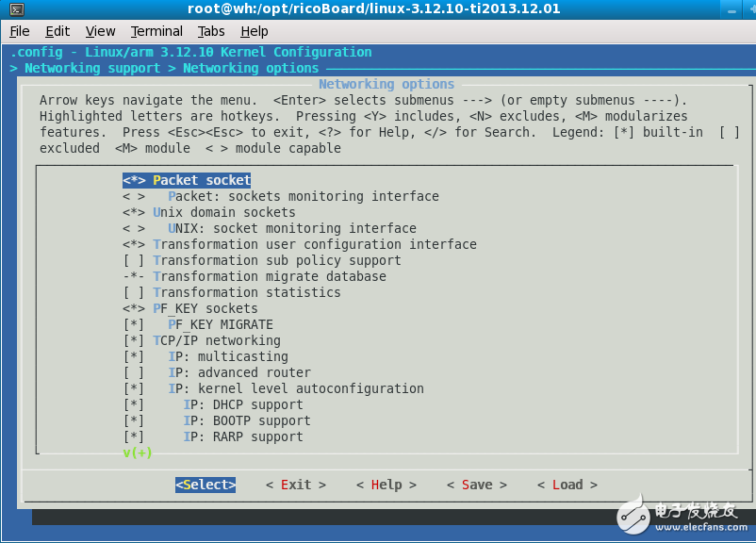Select 'Transformation migrate database' row text
Screen dimensions: 756x543
[270, 276]
